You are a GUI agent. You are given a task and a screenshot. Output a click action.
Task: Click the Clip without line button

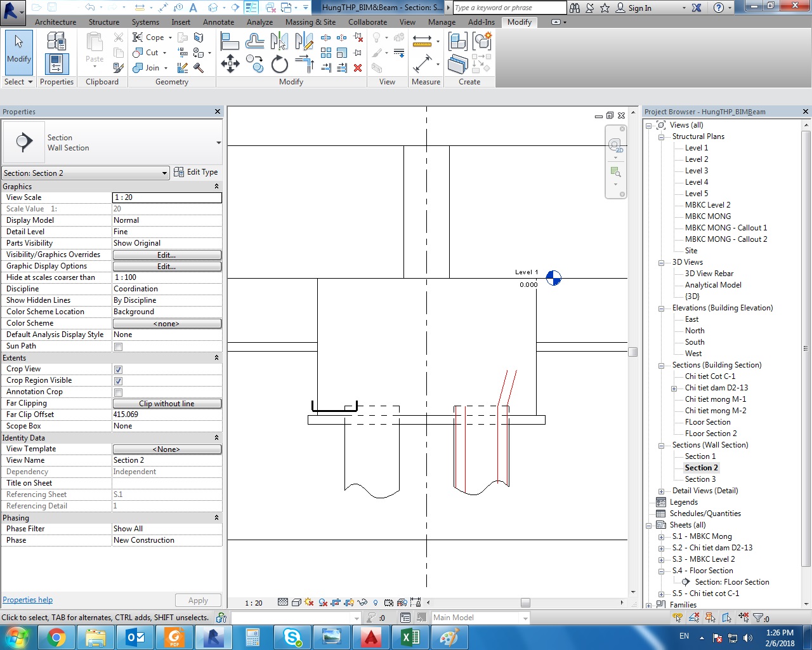click(x=167, y=404)
